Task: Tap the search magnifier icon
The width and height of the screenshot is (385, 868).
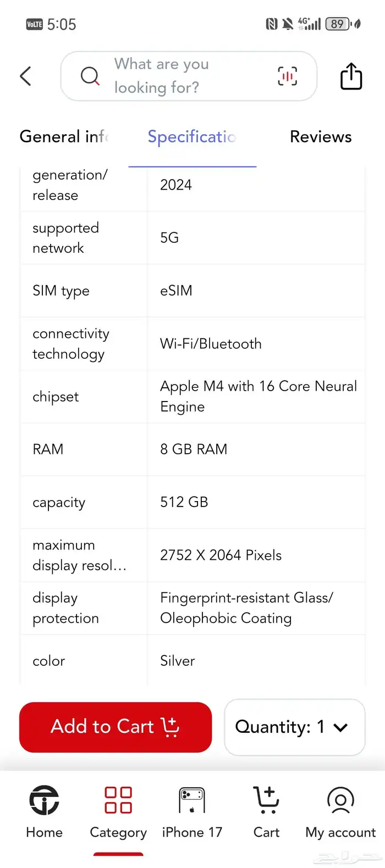Action: click(90, 76)
